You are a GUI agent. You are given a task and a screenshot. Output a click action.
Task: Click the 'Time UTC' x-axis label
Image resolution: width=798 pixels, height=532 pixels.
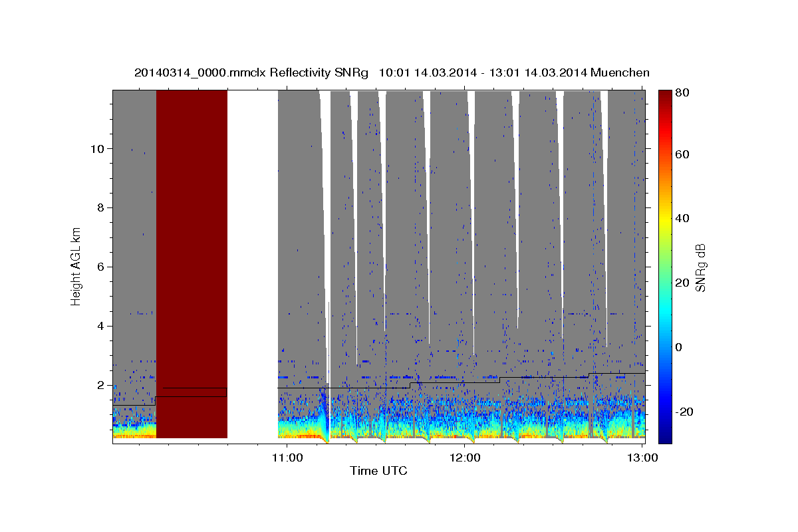[x=378, y=471]
